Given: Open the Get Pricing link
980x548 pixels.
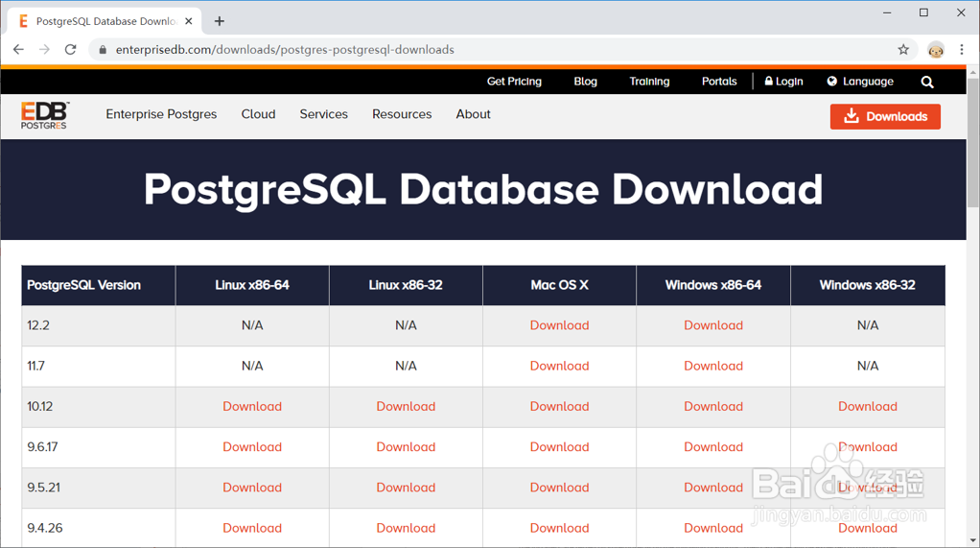Looking at the screenshot, I should click(x=514, y=82).
